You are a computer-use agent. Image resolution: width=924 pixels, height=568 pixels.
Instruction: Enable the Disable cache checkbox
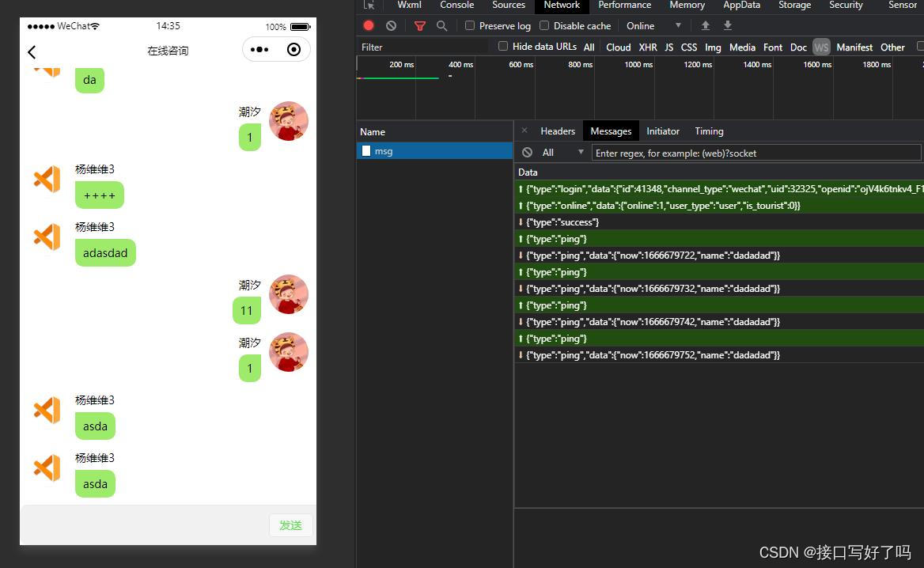click(x=544, y=25)
